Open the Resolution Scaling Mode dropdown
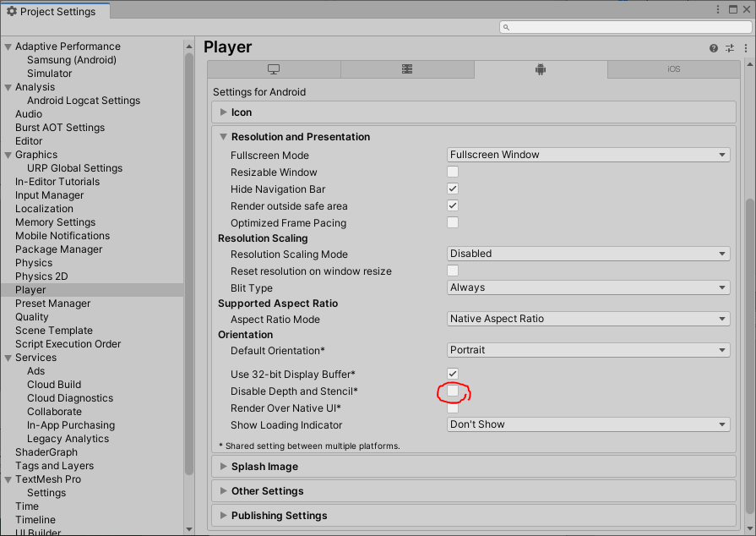 588,254
